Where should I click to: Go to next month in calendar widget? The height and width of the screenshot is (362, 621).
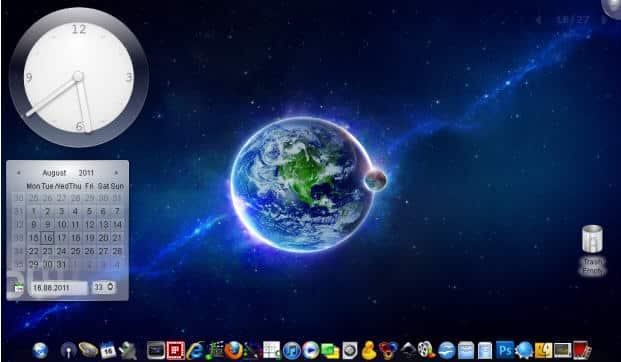pos(116,173)
